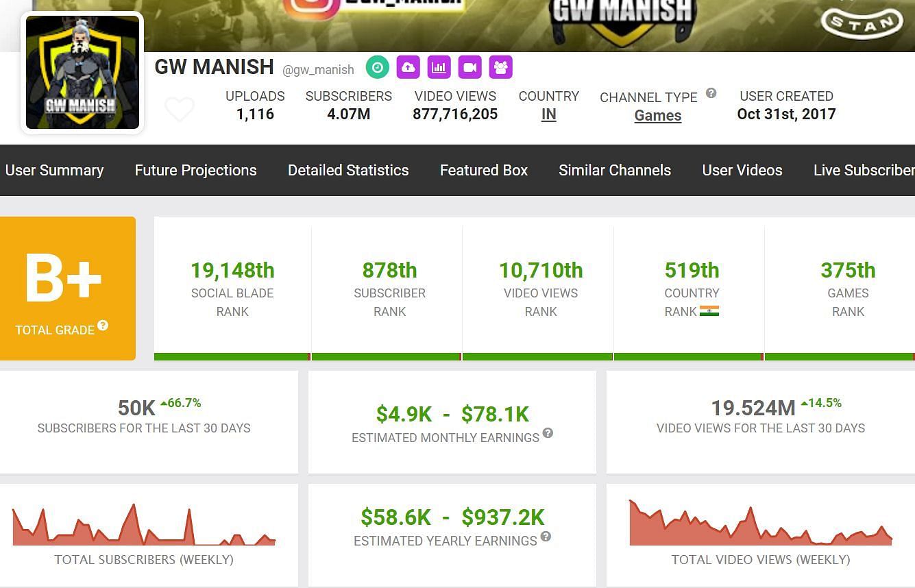Click the 50K subscribers last 30 days value
This screenshot has width=915, height=588.
[x=136, y=408]
